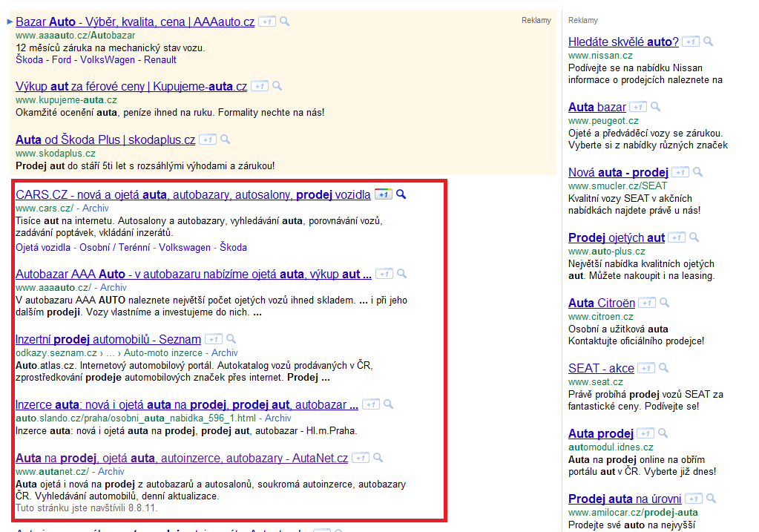
Task: Click preview magnifier beside Výkup aut result
Action: point(277,85)
